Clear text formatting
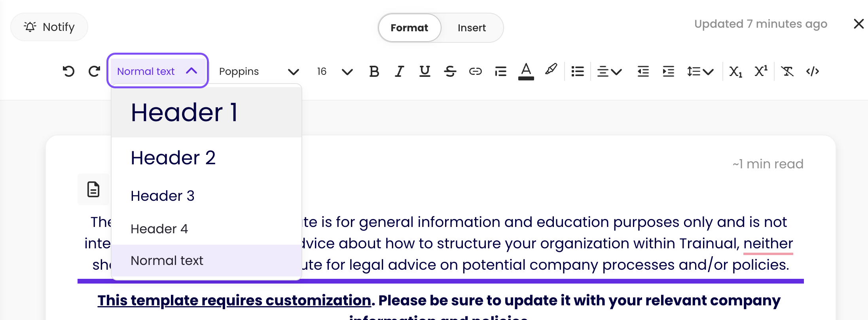 pyautogui.click(x=787, y=71)
